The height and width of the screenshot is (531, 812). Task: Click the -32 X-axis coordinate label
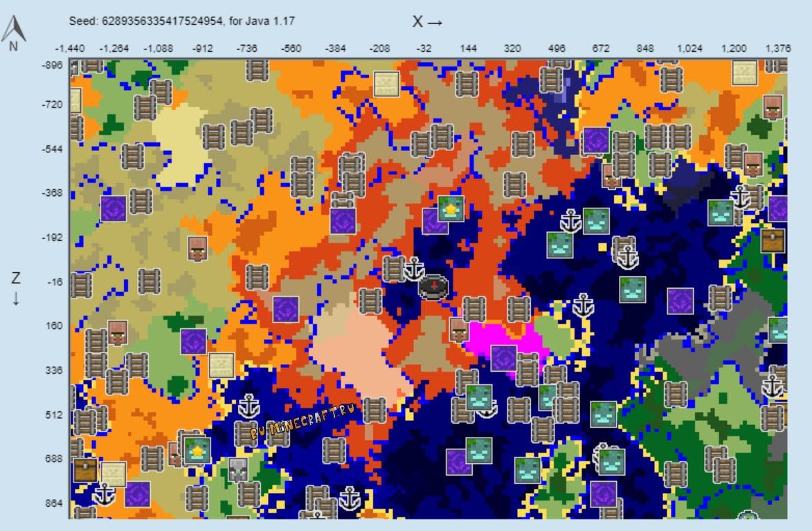[424, 48]
